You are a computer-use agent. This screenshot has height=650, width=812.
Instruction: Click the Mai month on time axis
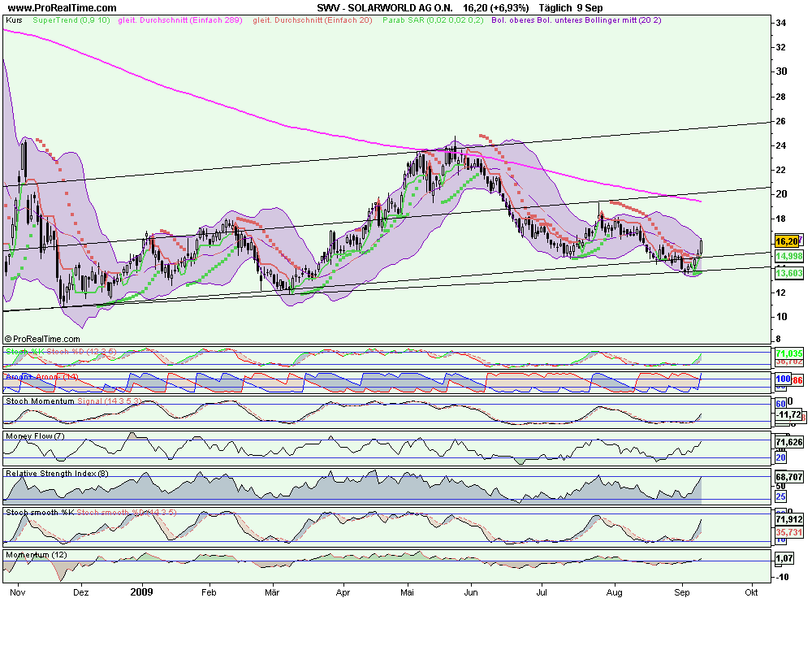point(407,592)
